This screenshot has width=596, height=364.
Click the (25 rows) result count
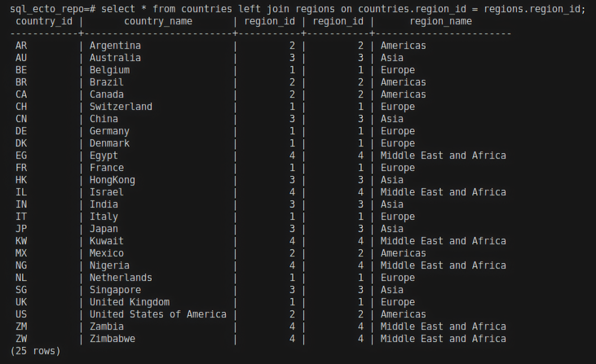point(36,351)
